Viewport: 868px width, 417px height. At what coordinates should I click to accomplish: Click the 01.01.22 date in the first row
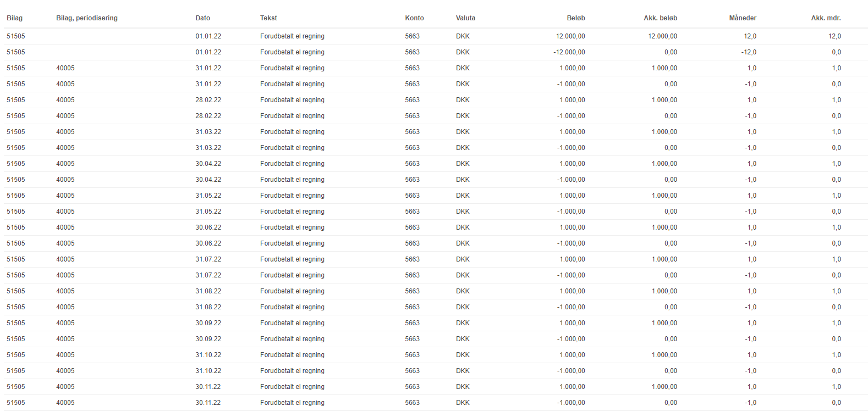[208, 36]
